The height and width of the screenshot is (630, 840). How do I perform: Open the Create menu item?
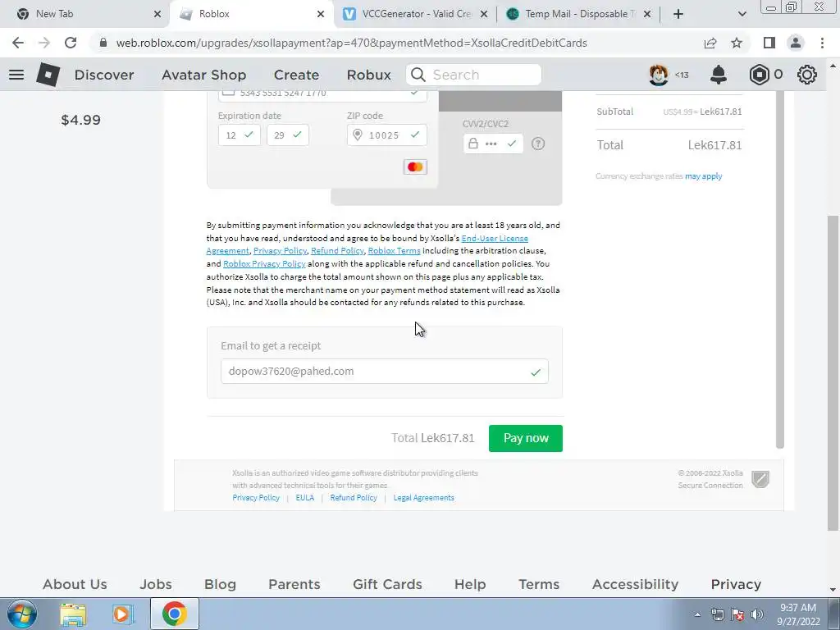[296, 75]
